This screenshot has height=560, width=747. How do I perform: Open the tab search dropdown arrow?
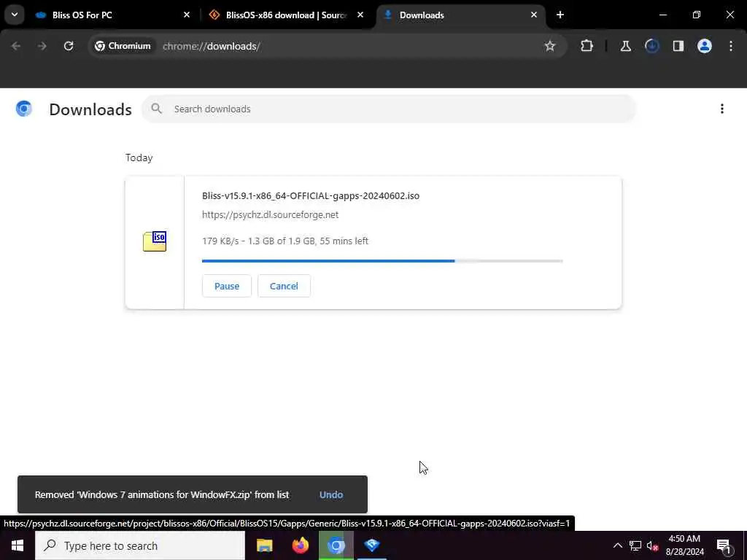tap(15, 15)
